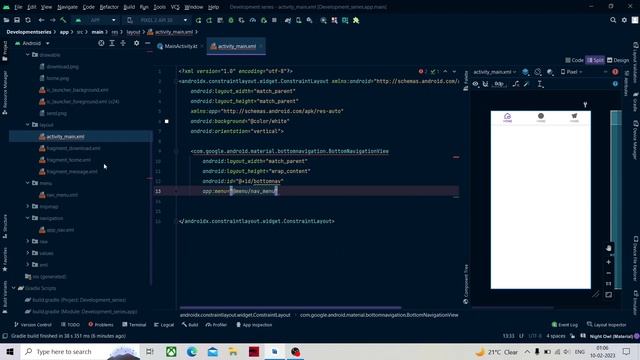Open Microsoft Edge from the taskbar
640x360 pixels.
[192, 351]
